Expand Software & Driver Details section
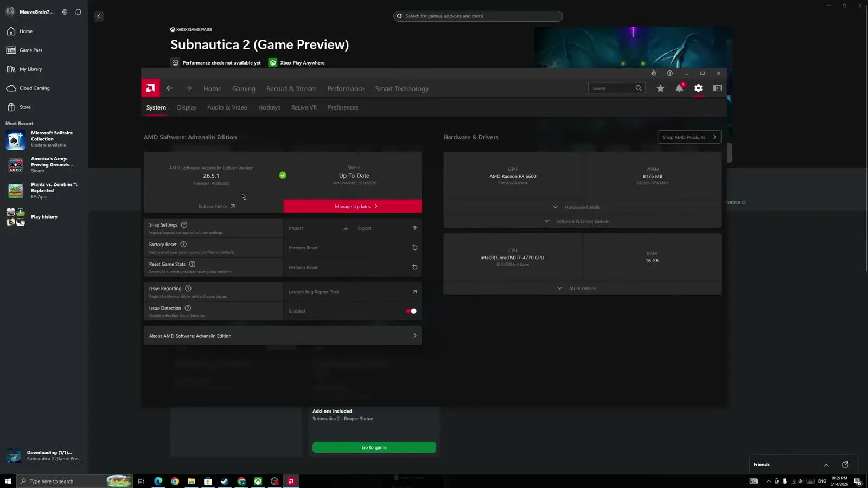Screen dimensions: 868x488 [x=577, y=221]
